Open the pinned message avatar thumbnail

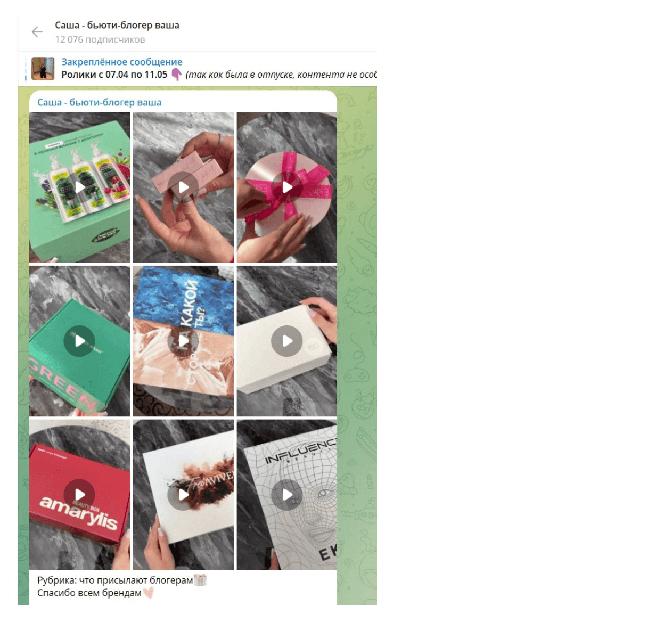pyautogui.click(x=43, y=68)
